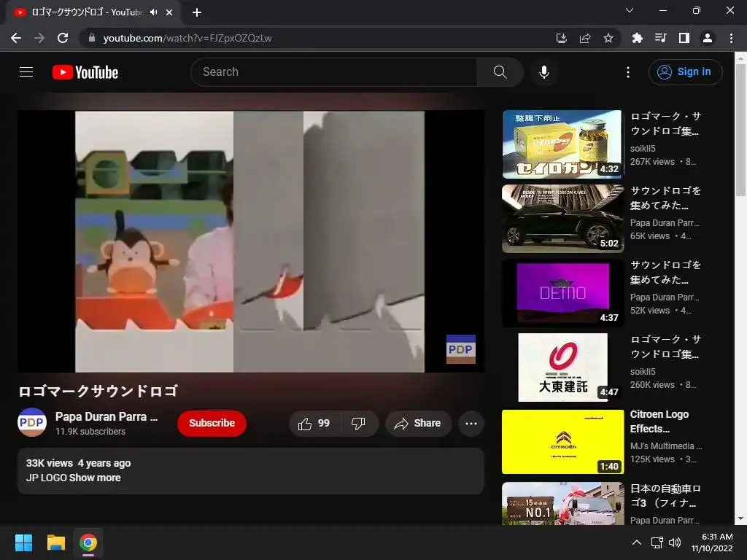Subscribe to Papa Duran Parra channel
This screenshot has width=747, height=560.
[212, 424]
